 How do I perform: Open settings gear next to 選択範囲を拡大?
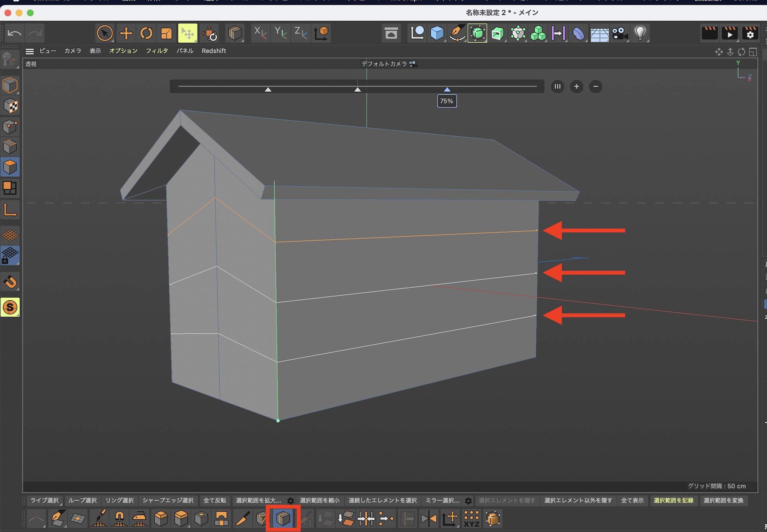pos(291,501)
